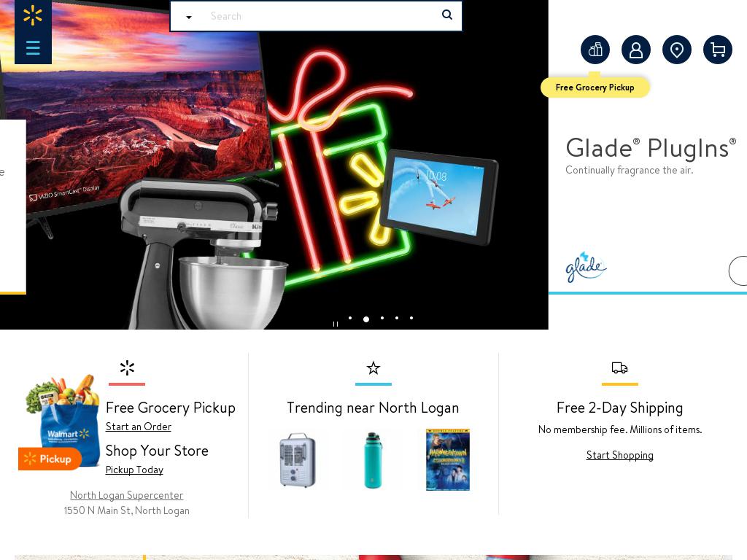747x560 pixels.
Task: Click the search magnifier icon
Action: coord(447,15)
